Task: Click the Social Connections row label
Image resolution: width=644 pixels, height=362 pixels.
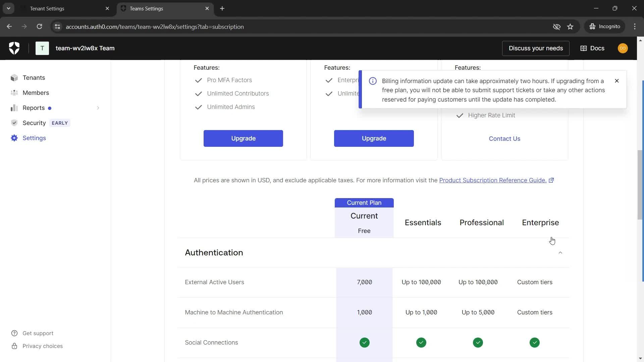Action: [211, 343]
